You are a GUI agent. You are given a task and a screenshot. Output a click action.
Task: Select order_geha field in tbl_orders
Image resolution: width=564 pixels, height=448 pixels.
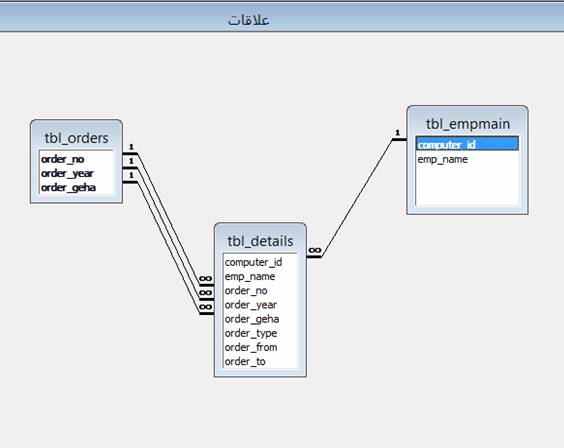76,187
